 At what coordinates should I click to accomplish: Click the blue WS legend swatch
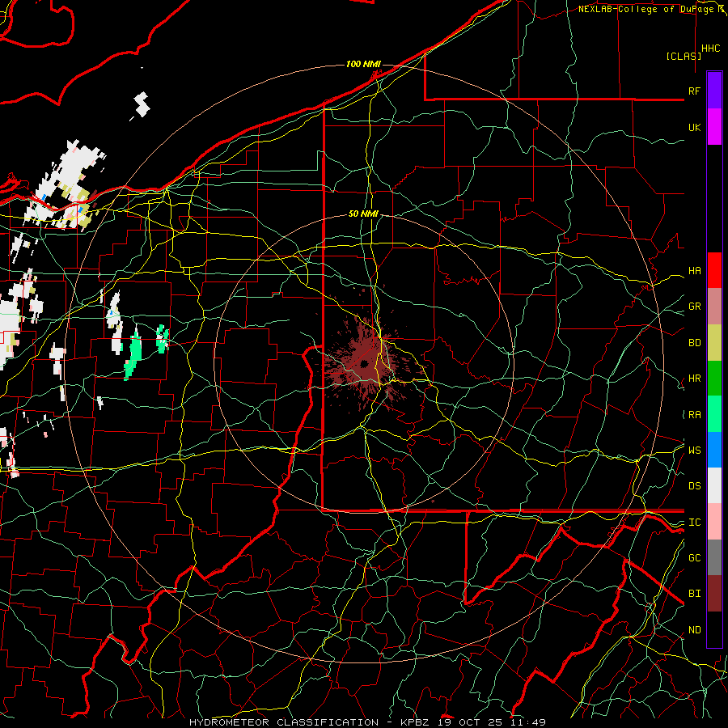coord(714,450)
